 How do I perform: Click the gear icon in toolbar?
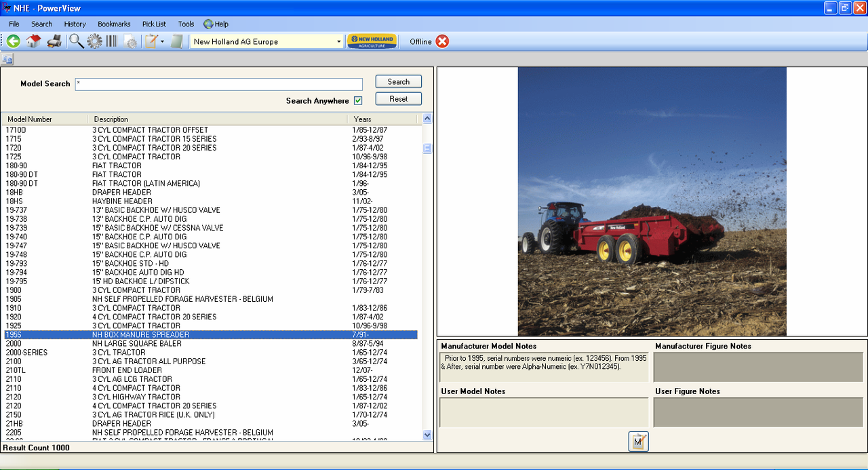(94, 41)
